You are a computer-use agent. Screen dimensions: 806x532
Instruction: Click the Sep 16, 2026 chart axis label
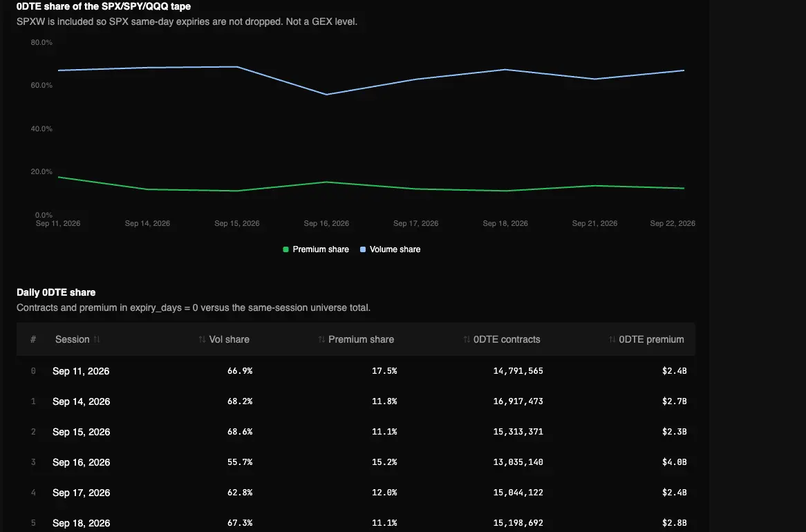coord(326,223)
